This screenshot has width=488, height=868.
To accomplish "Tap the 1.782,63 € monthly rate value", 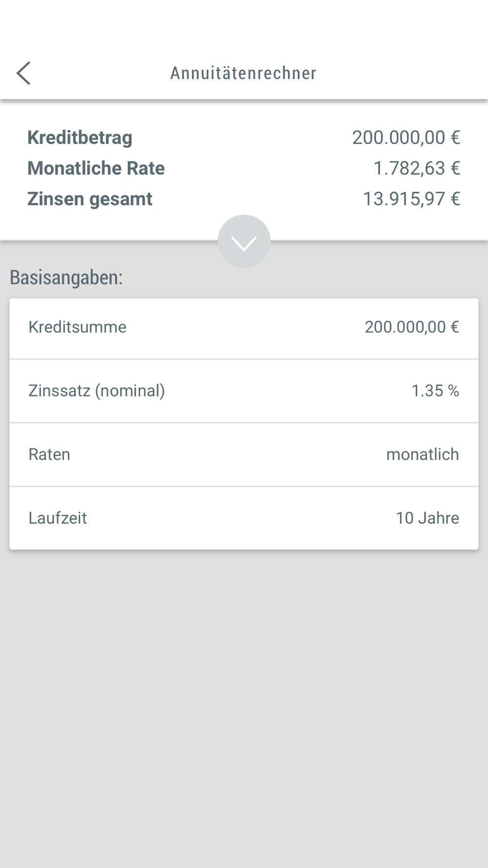I will coord(416,168).
